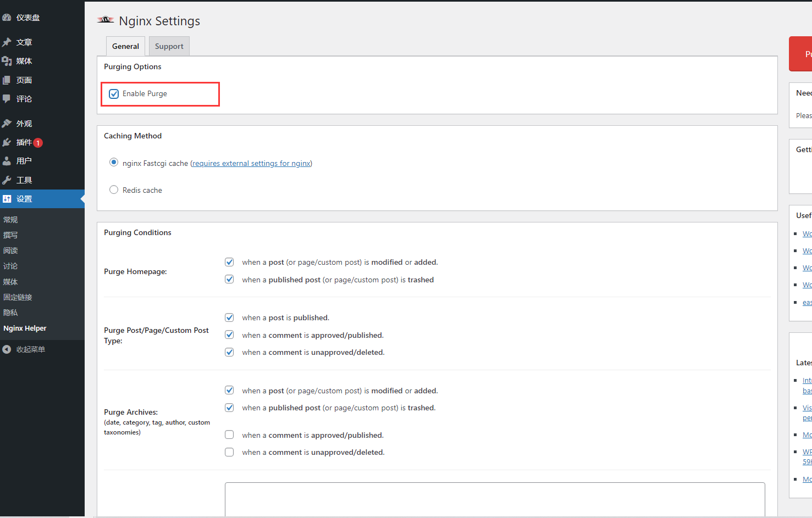Click the Purging Conditions heading
The width and height of the screenshot is (812, 518).
pyautogui.click(x=137, y=232)
